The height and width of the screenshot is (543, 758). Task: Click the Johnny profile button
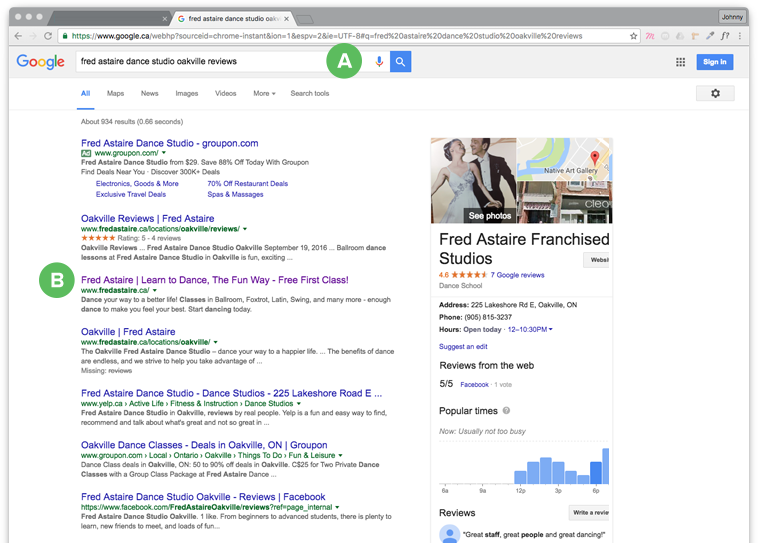(732, 17)
